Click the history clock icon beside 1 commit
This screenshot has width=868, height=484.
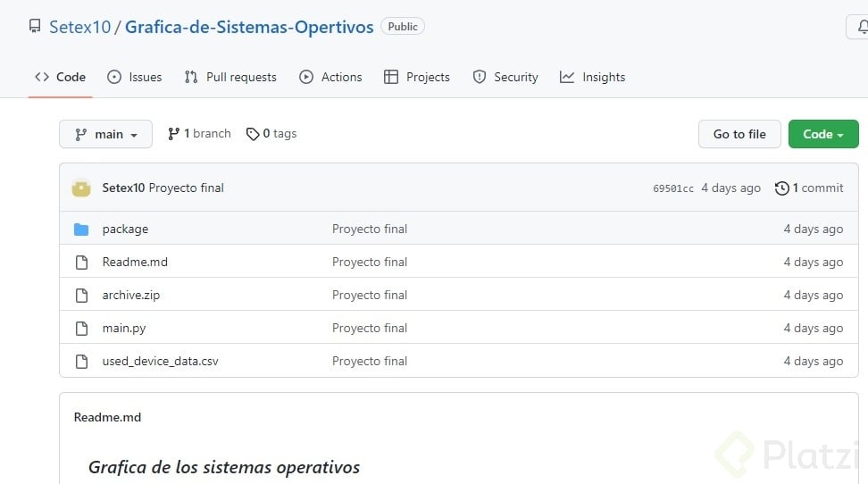pyautogui.click(x=781, y=188)
